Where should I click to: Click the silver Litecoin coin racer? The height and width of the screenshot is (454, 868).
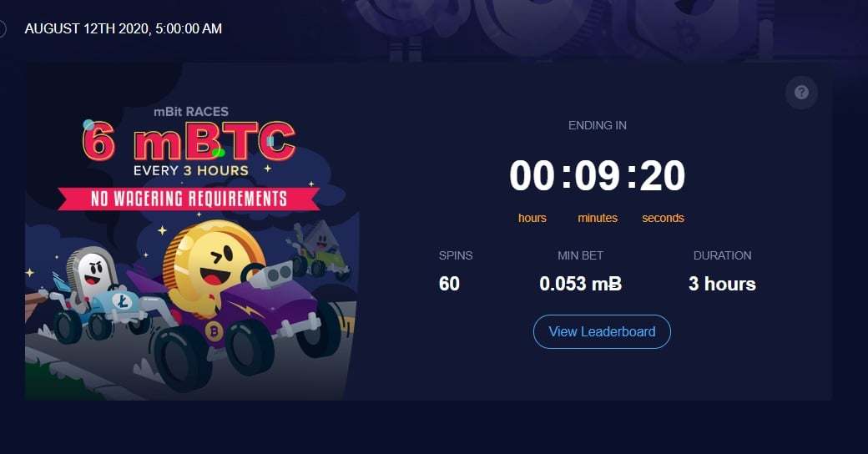pos(90,272)
